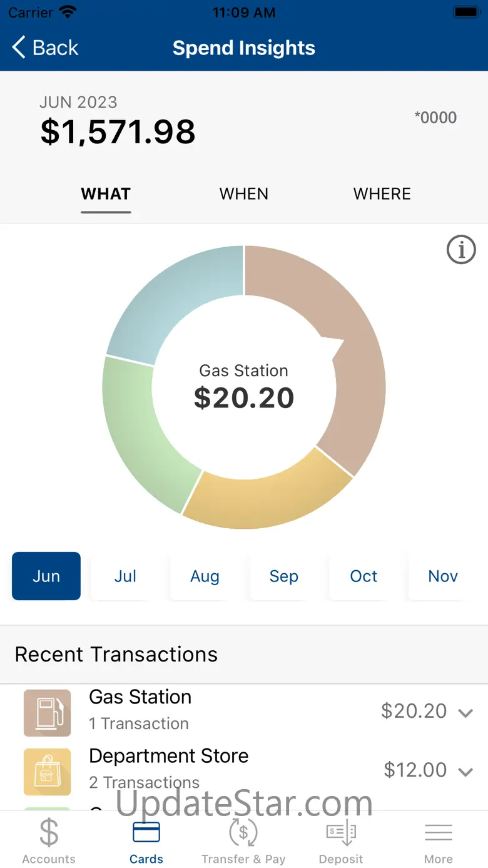Switch to the WHEN tab
This screenshot has width=488, height=868.
244,194
